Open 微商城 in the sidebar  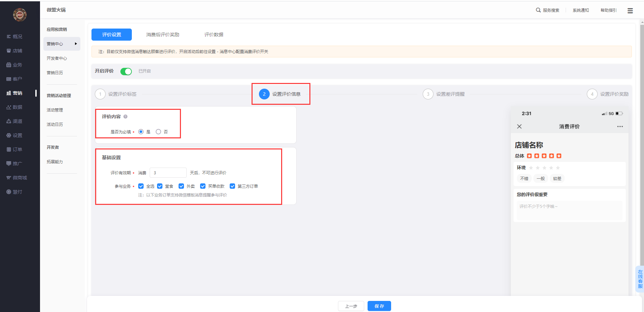17,178
